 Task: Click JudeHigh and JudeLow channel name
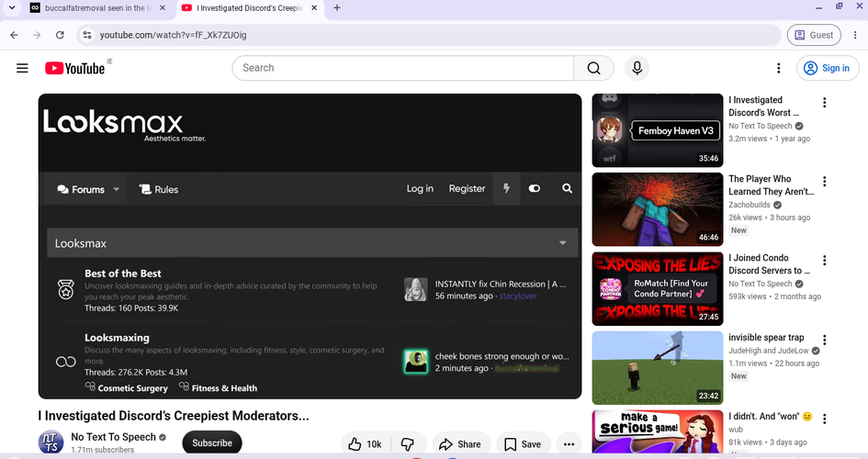click(x=769, y=351)
